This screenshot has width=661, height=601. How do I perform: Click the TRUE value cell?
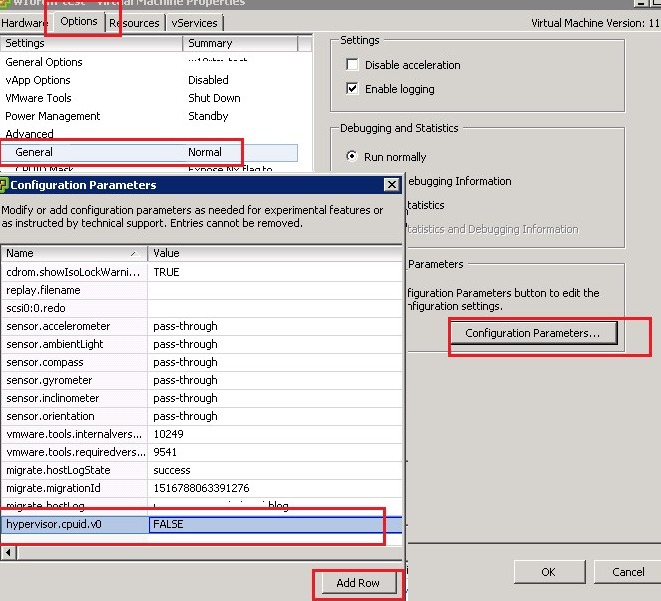coord(275,272)
